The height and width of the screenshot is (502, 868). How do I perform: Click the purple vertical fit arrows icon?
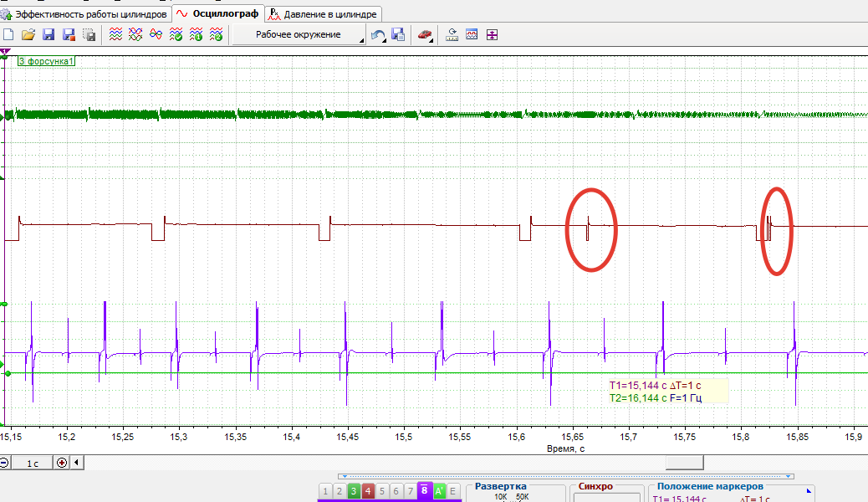(493, 35)
